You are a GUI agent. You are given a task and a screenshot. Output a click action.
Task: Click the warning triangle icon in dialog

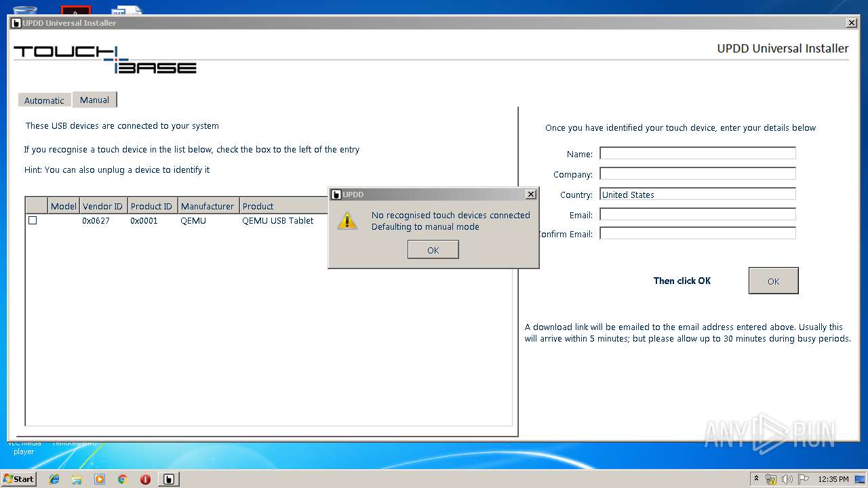coord(347,220)
